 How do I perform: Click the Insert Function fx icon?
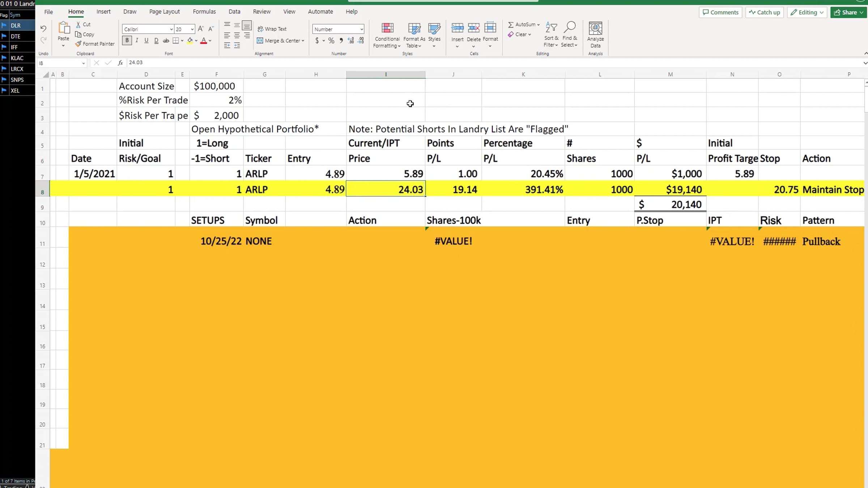click(x=120, y=63)
